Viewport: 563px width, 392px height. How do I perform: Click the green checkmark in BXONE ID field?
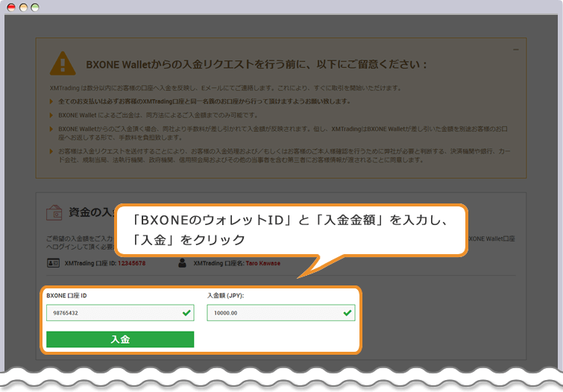pyautogui.click(x=186, y=313)
